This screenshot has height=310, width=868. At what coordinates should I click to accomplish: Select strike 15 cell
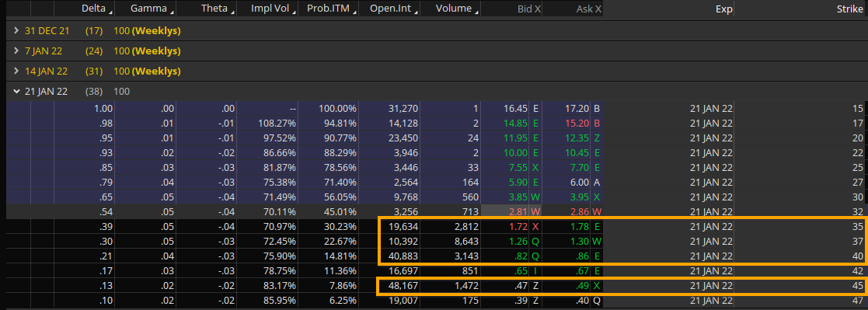pos(857,109)
